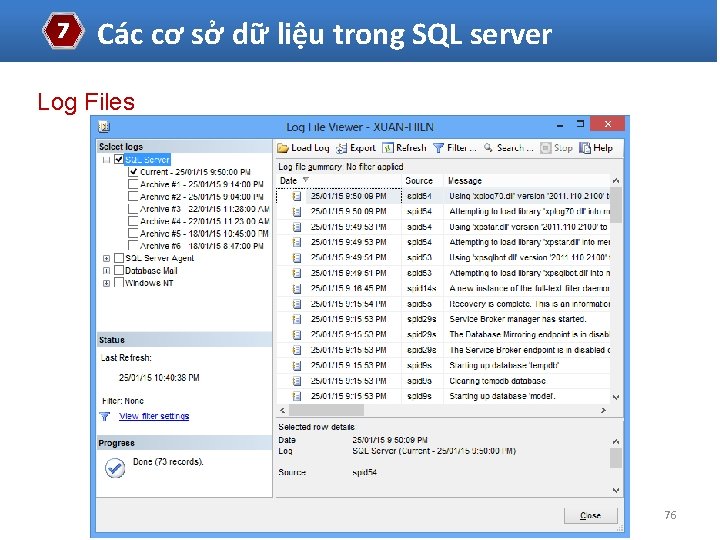Click entry icon of Clearing tempdb database row
The image size is (720, 540).
[297, 381]
